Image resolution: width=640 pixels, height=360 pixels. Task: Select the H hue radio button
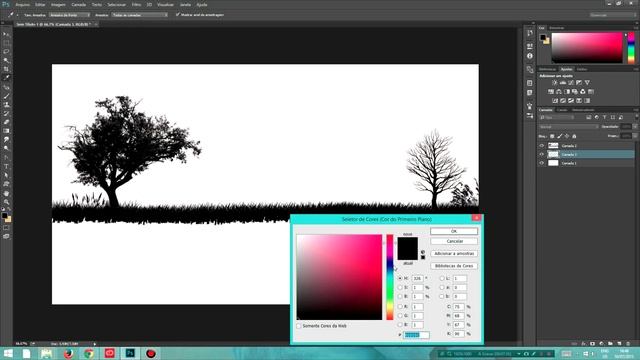pyautogui.click(x=400, y=278)
